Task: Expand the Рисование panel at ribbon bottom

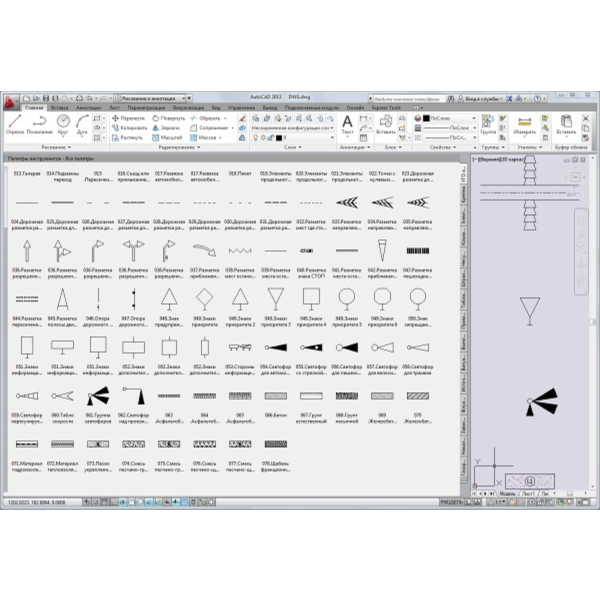Action: [56, 147]
